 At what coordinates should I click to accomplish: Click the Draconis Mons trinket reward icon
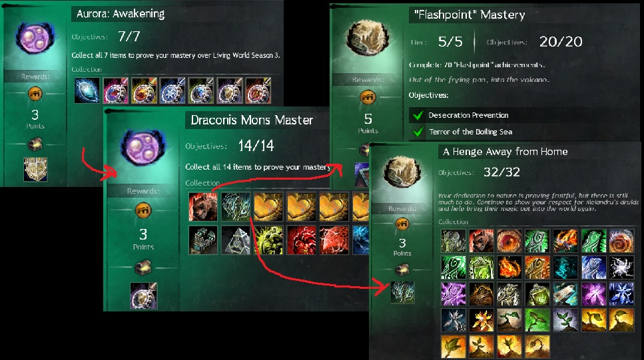pos(143,295)
